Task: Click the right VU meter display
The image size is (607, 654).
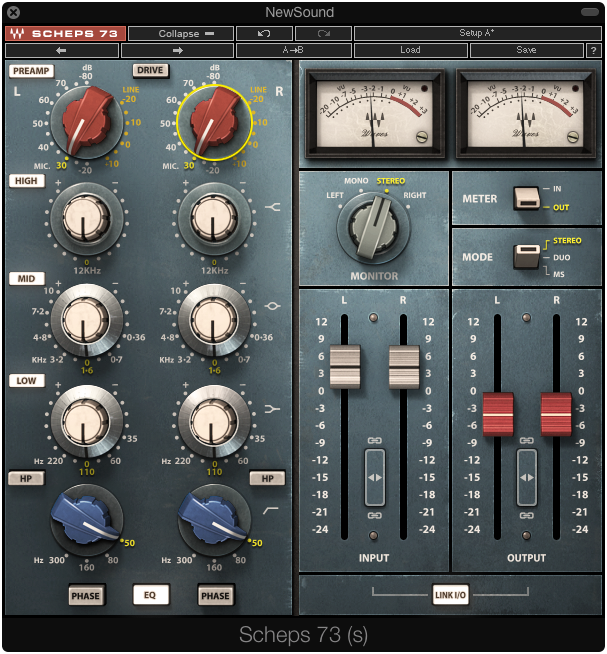Action: pos(526,113)
